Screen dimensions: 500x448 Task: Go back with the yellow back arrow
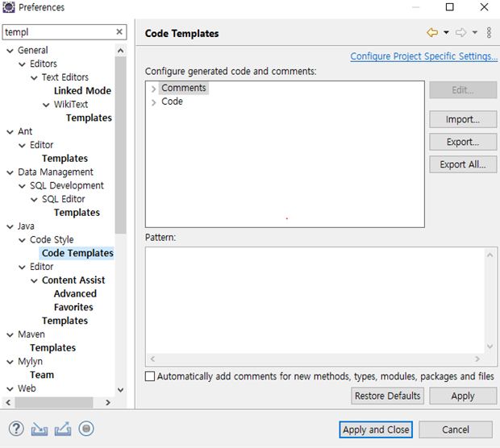point(432,32)
